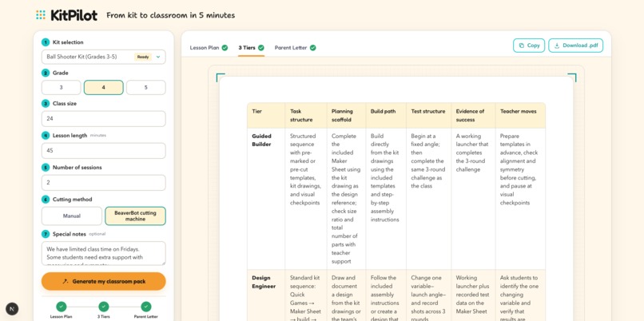Select grade 3

point(62,87)
